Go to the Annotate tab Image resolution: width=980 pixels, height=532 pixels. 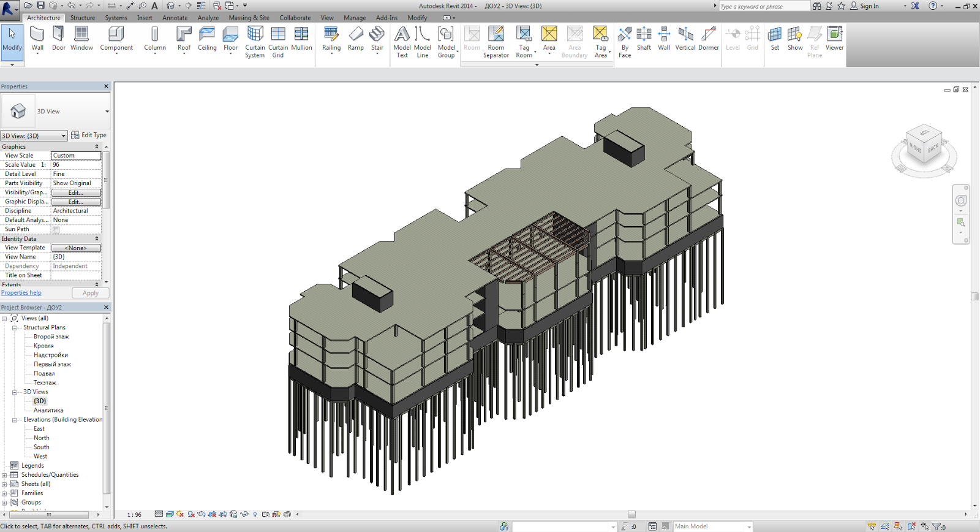coord(175,18)
